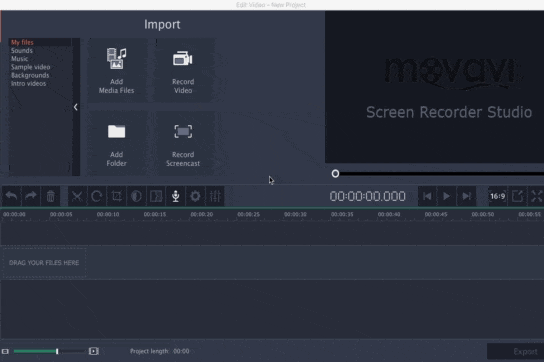Click the timeline zoom slider
544x362 pixels.
(50, 351)
